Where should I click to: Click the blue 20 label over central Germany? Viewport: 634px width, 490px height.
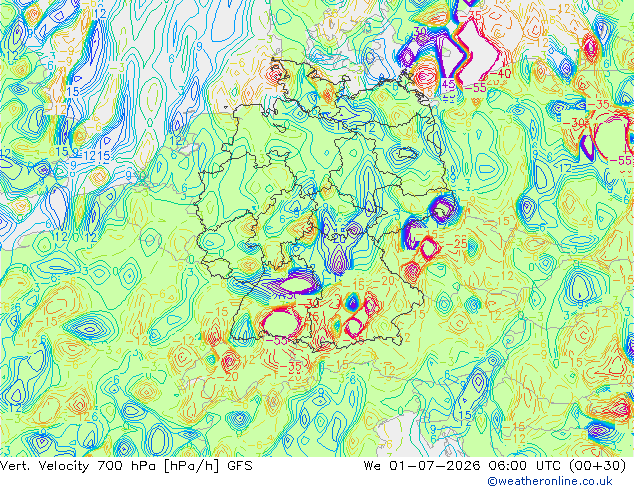coord(339,239)
